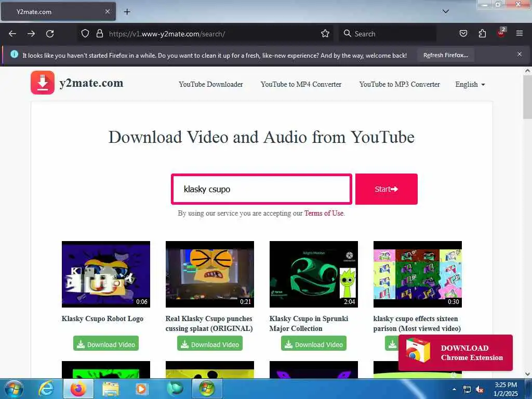Open Windows Explorer folder taskbar icon

(x=111, y=389)
